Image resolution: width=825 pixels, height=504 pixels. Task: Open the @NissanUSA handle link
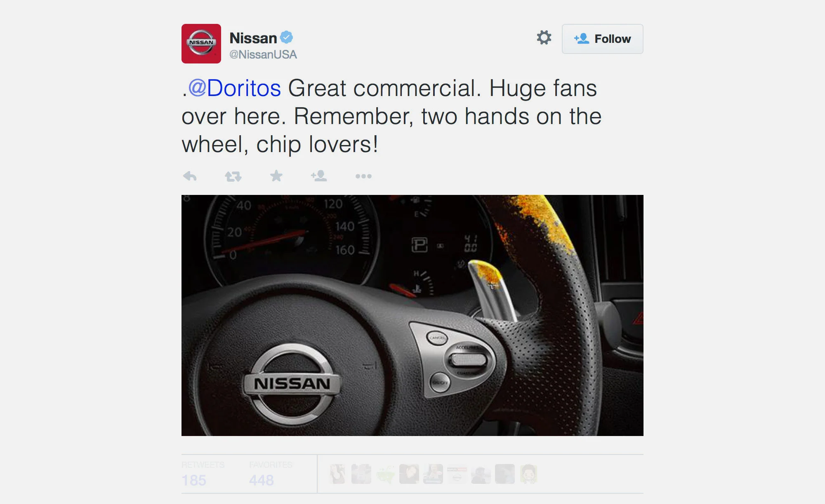(x=263, y=54)
